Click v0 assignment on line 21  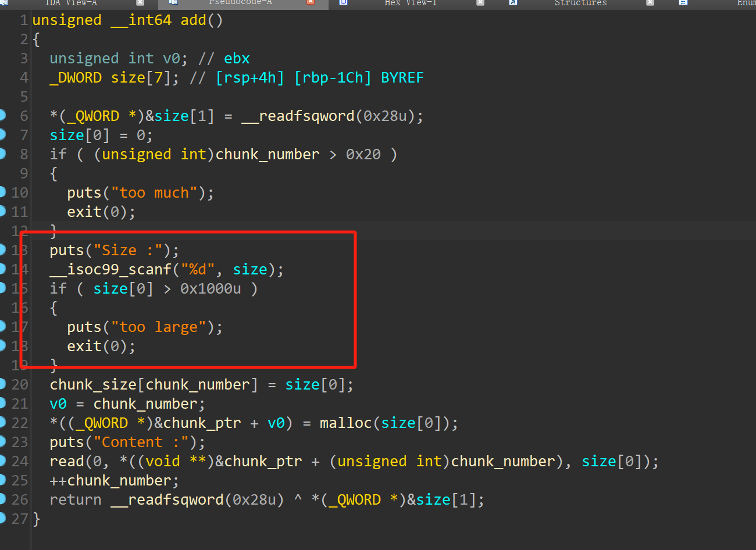tap(58, 404)
